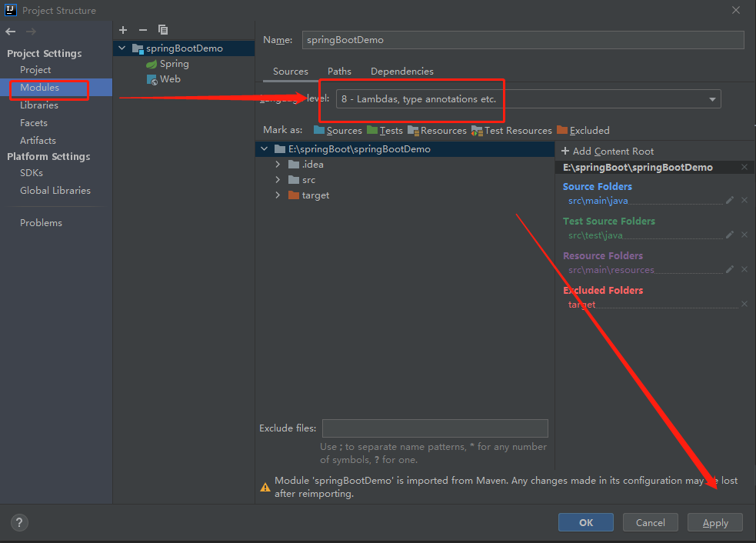Mark folder as Tests
This screenshot has height=543, width=756.
385,131
